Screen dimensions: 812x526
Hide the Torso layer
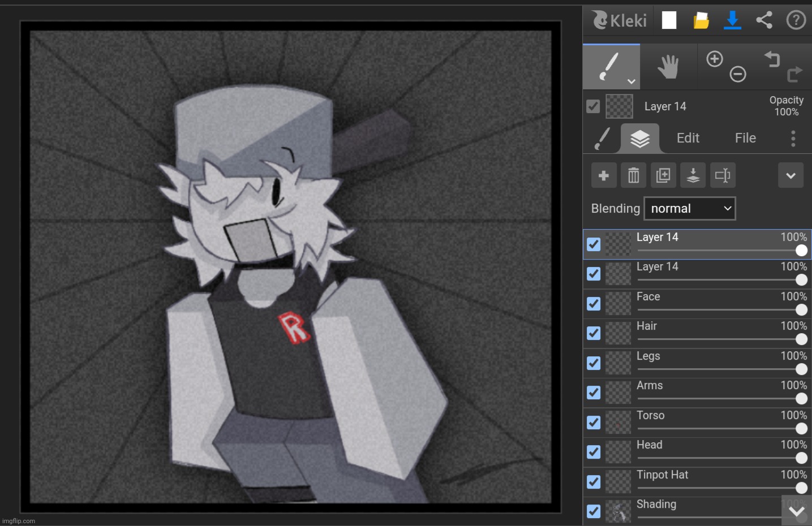tap(594, 422)
